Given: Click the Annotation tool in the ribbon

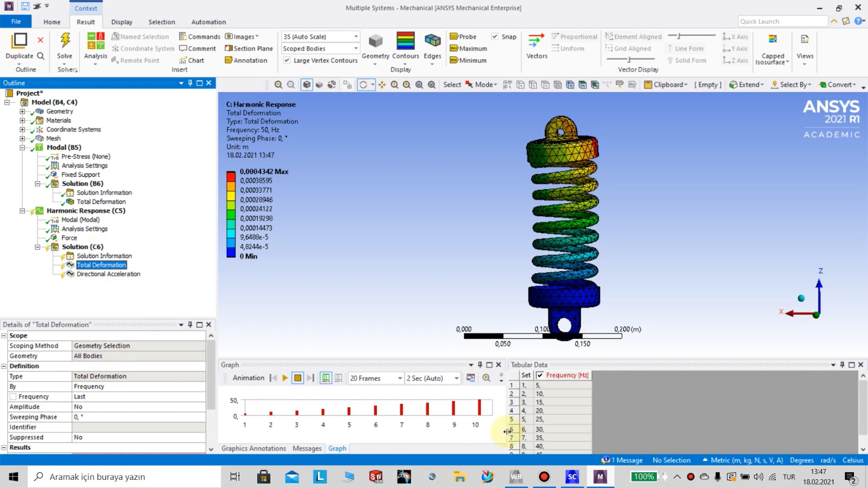Looking at the screenshot, I should pyautogui.click(x=248, y=60).
